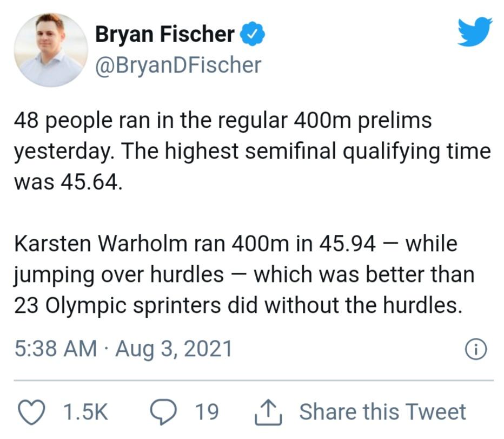Click the 23 Olympic sprinters sentence line

[238, 306]
